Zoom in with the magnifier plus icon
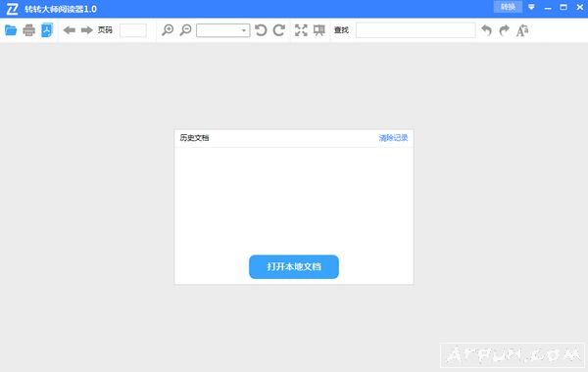This screenshot has width=588, height=372. click(x=168, y=30)
